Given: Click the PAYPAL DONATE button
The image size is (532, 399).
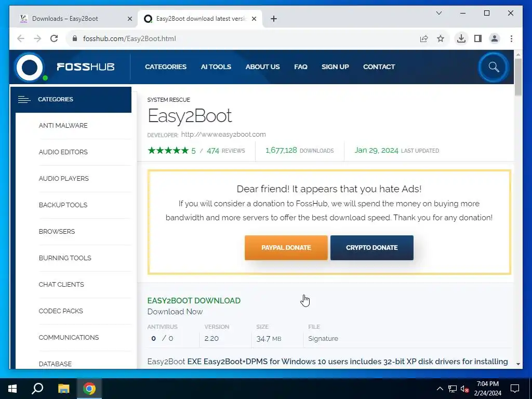Looking at the screenshot, I should (286, 248).
